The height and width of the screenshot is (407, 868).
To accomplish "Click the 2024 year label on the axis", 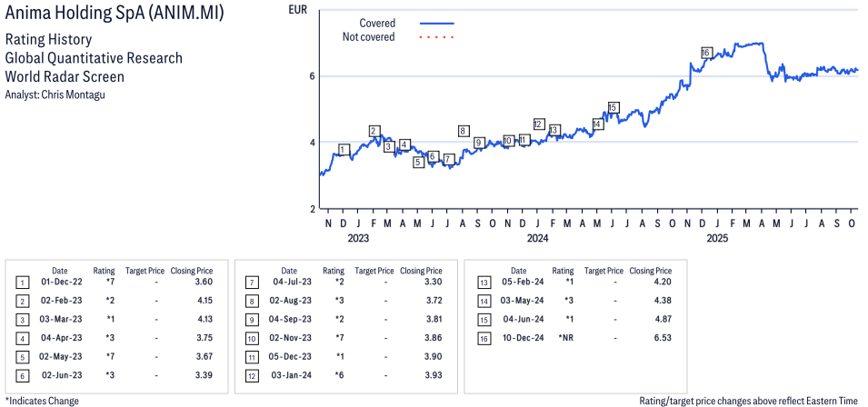I will click(x=537, y=239).
